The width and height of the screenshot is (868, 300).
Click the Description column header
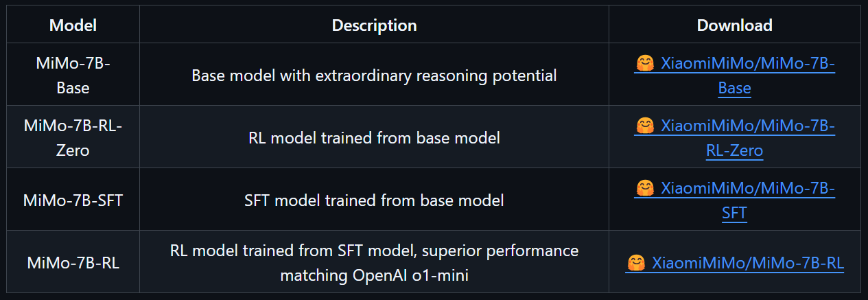[x=374, y=25]
